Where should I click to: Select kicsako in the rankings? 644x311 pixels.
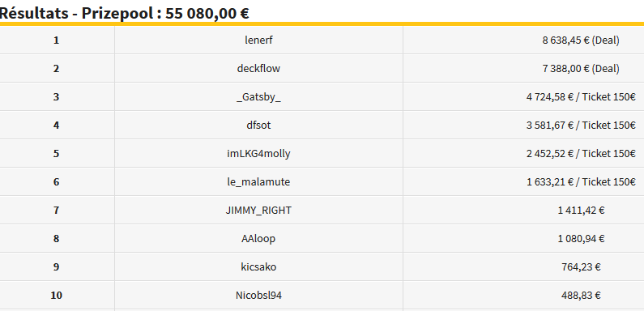[258, 266]
